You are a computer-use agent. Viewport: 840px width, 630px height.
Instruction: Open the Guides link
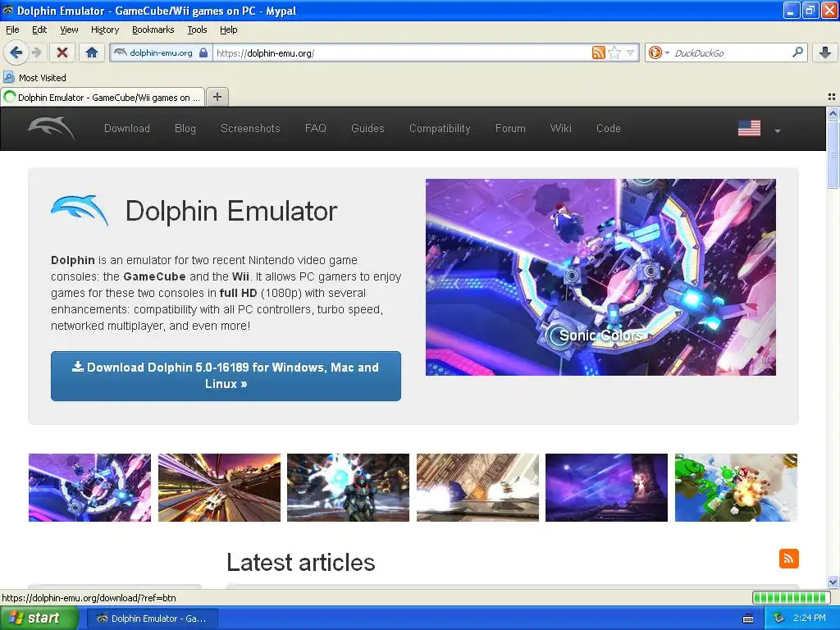click(367, 128)
